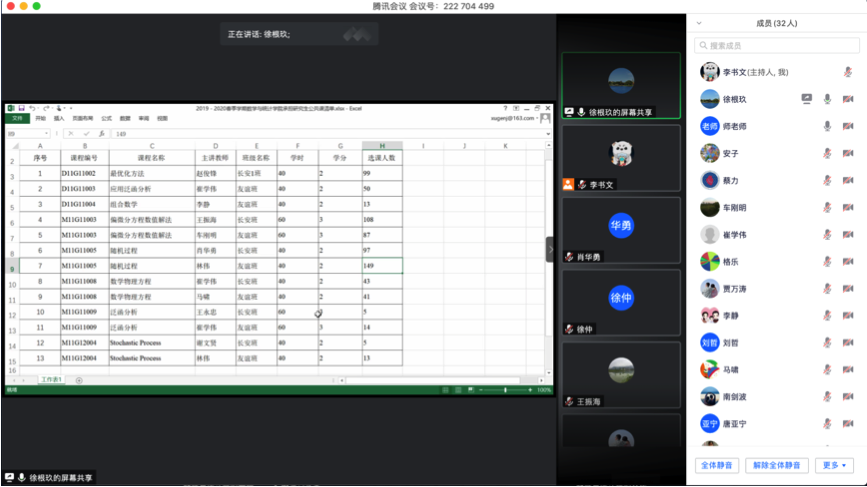
Task: Adjust the Excel zoom slider in the status bar
Action: (505, 390)
